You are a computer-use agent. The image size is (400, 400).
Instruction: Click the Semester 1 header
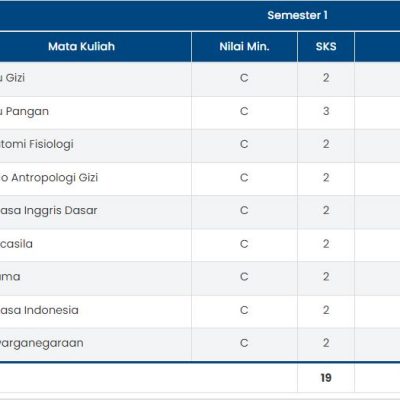click(x=297, y=15)
